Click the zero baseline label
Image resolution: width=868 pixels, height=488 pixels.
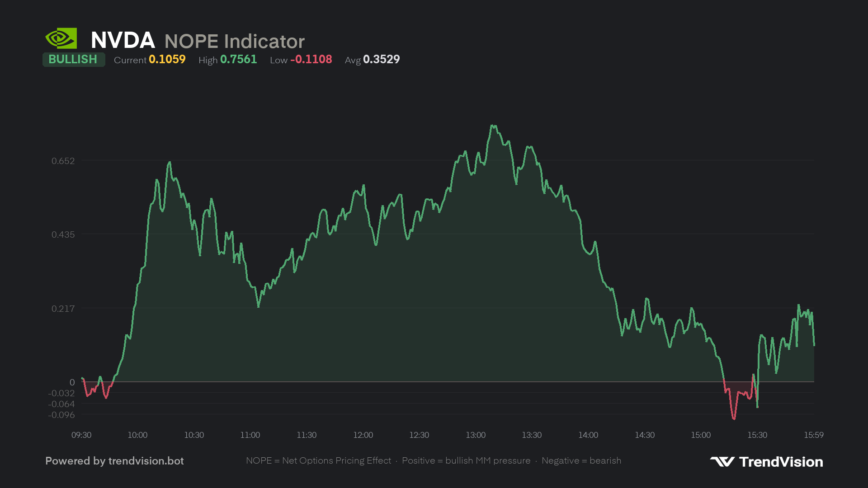click(72, 382)
